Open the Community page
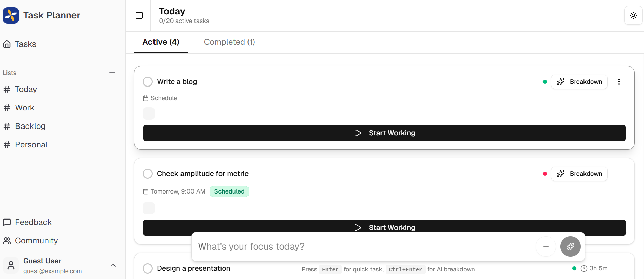Viewport: 644px width, 279px height. pos(36,241)
